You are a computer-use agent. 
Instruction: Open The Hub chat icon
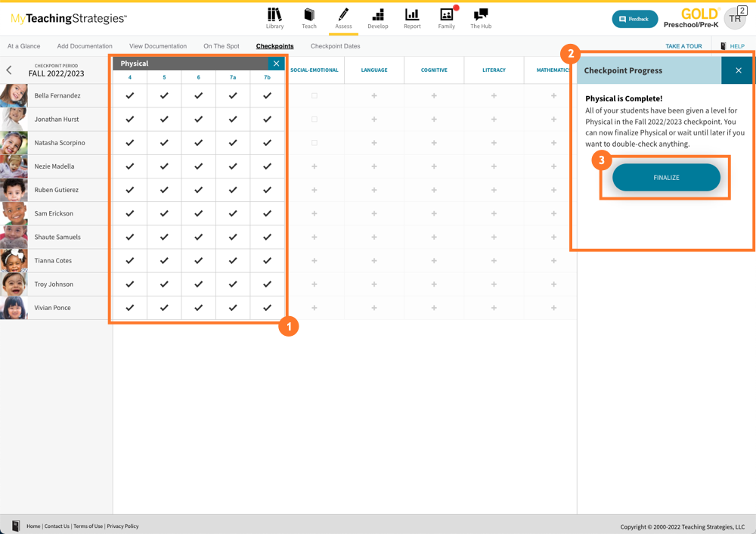click(480, 15)
